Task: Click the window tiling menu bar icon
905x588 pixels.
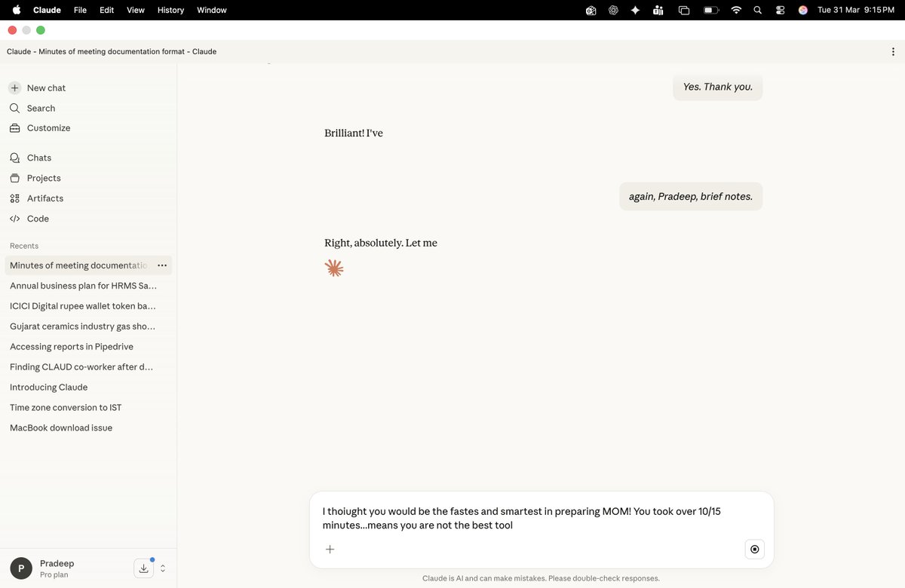Action: (x=684, y=10)
